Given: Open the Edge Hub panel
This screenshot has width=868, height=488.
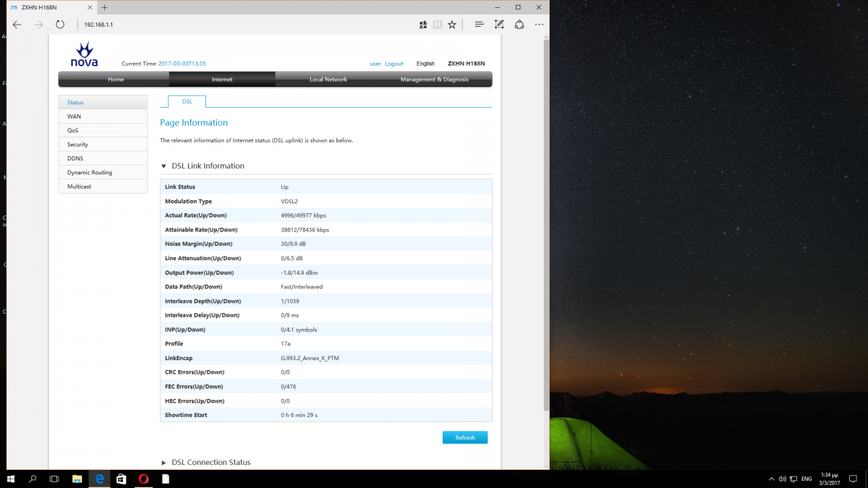Looking at the screenshot, I should point(479,25).
